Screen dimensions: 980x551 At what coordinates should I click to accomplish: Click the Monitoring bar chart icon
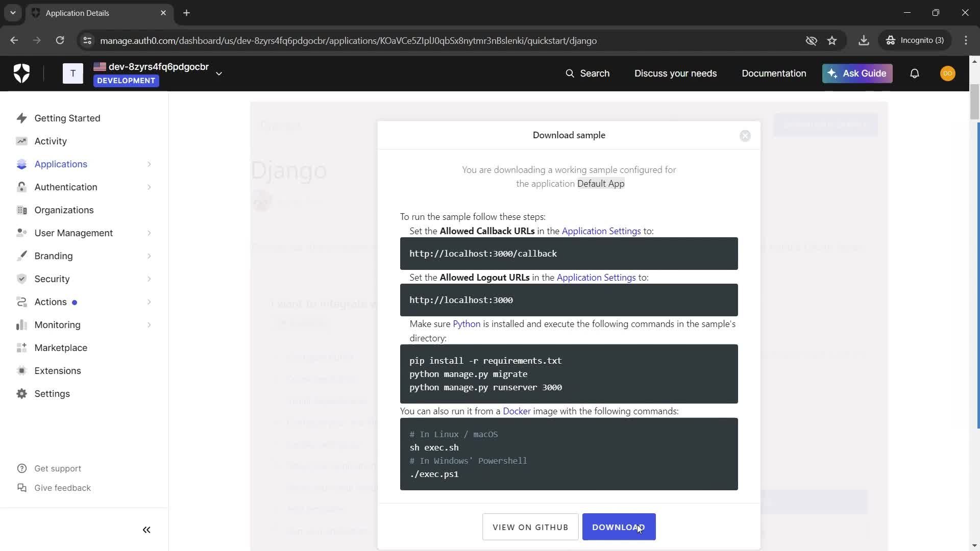[x=21, y=325]
